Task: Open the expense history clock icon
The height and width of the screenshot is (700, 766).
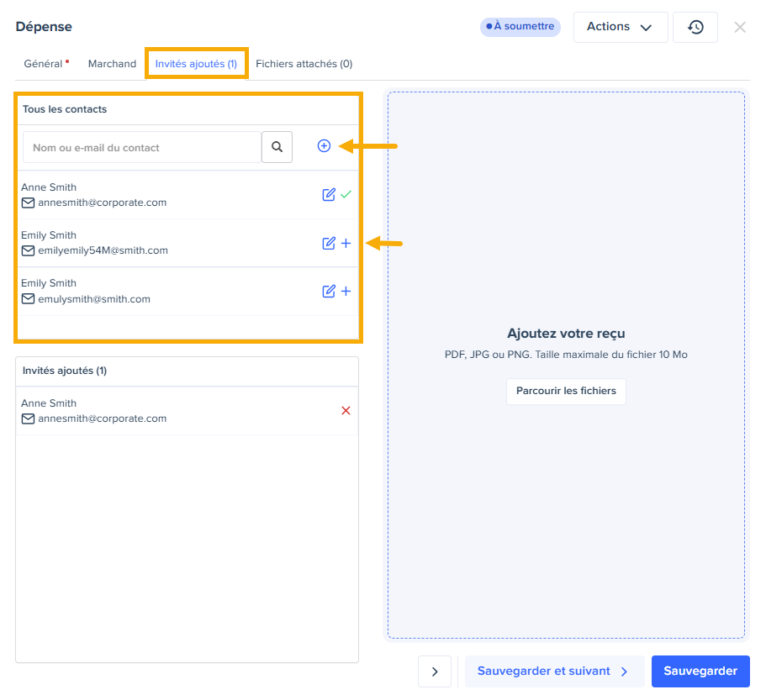Action: (x=695, y=27)
